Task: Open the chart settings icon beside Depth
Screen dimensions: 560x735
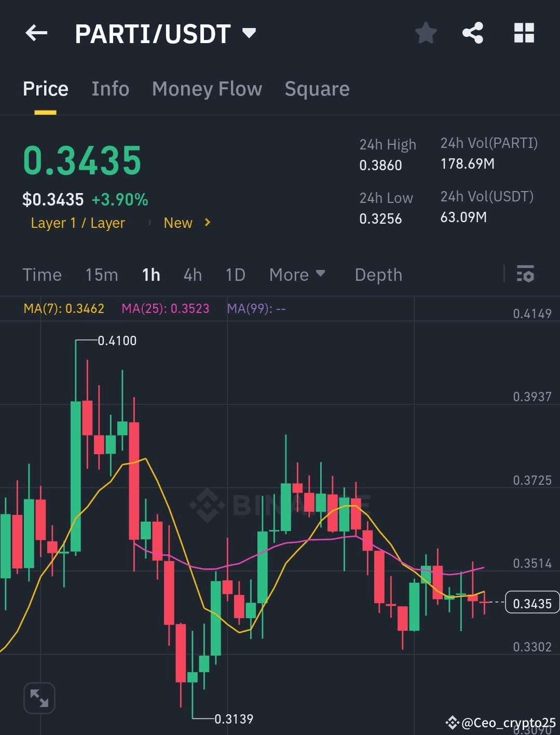Action: pos(526,274)
